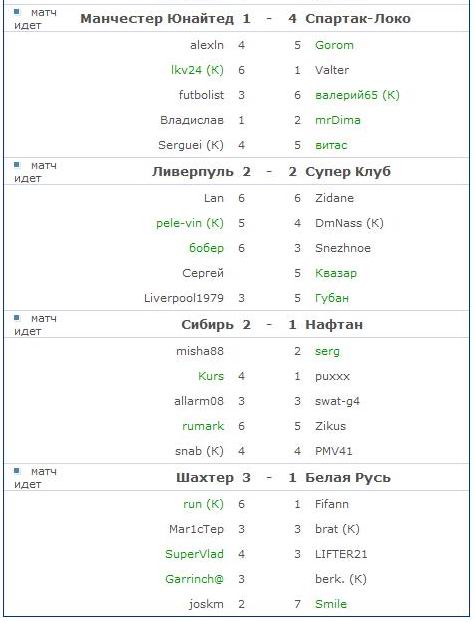475x622 pixels.
Task: Select player SuperVlad
Action: 194,554
